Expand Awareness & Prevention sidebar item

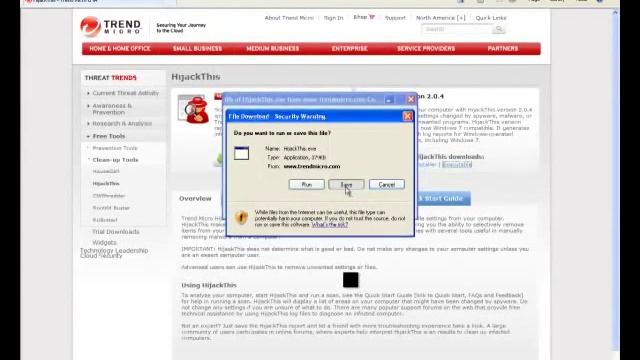pos(112,109)
